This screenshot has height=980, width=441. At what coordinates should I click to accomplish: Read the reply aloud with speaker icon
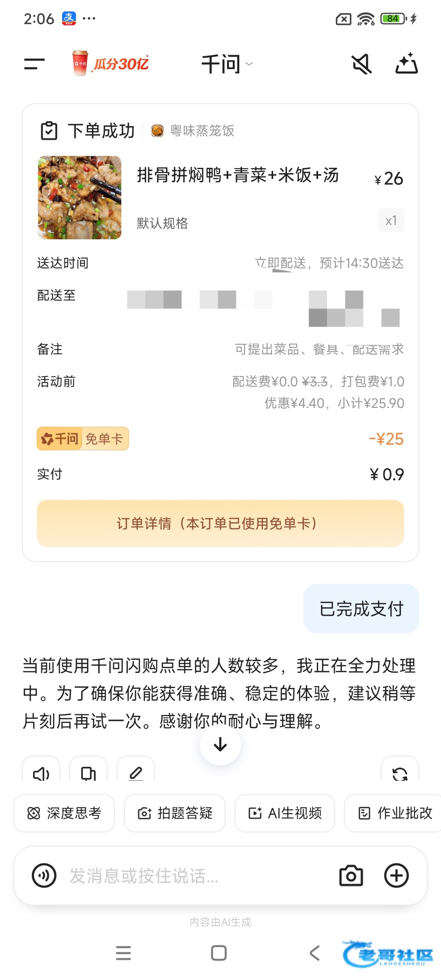41,772
